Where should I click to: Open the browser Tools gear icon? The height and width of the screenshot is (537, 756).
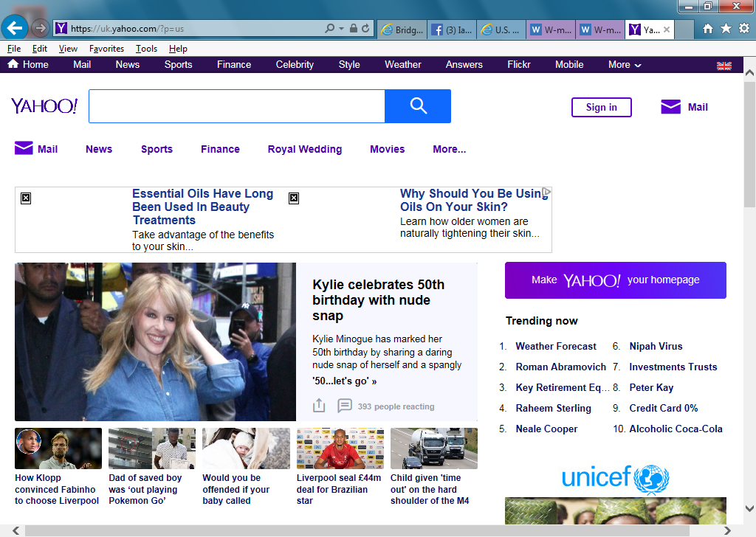click(x=744, y=29)
